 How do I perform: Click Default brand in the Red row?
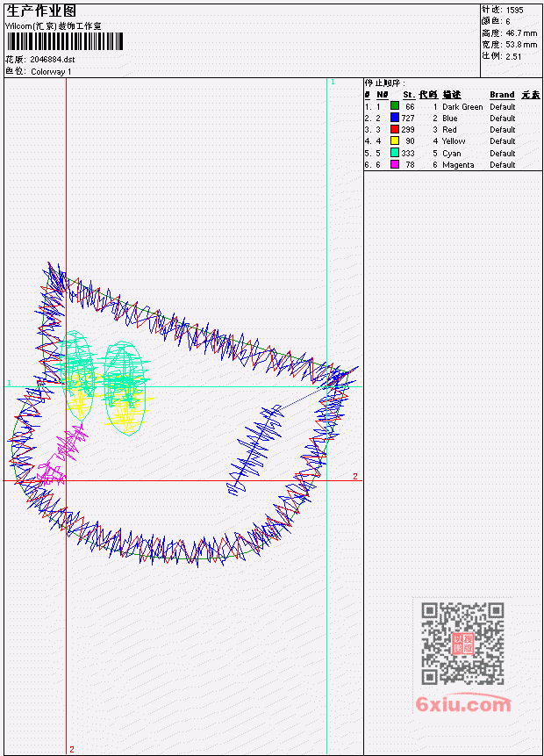[503, 130]
